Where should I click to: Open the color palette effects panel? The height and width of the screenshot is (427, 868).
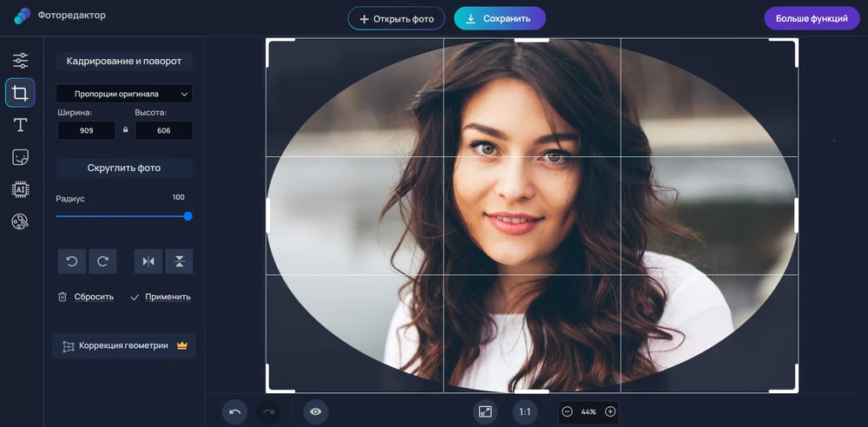(21, 221)
